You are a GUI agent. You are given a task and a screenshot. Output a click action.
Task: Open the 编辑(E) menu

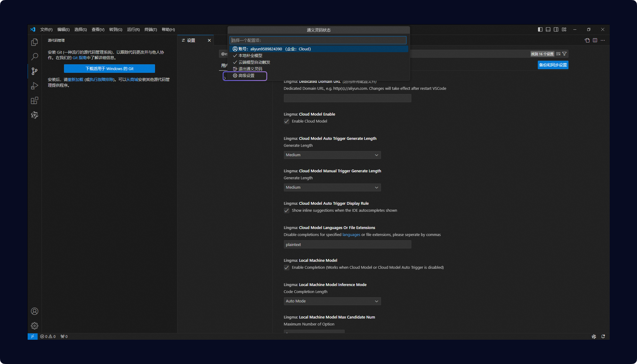63,29
